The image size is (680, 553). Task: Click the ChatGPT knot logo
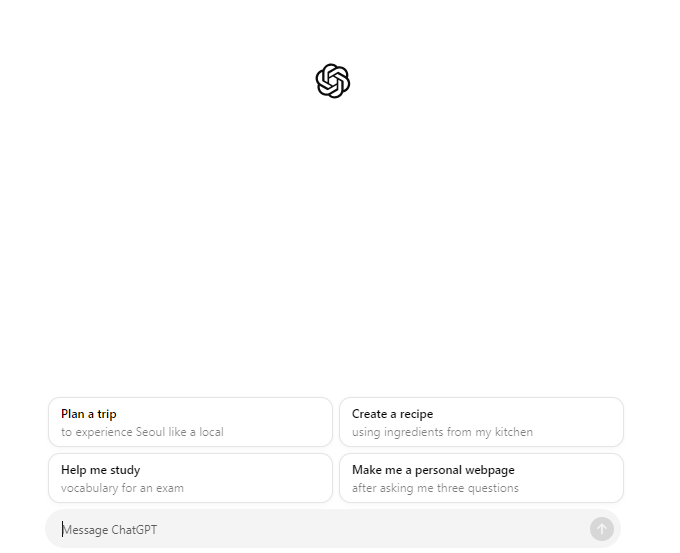coord(333,81)
